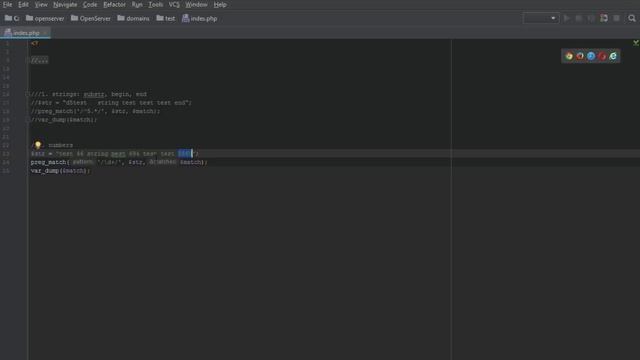Open the Tools menu
This screenshot has height=360, width=640.
[x=156, y=4]
